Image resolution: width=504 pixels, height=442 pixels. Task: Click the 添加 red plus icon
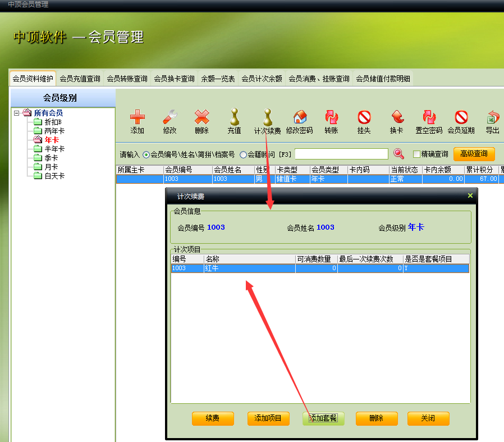click(x=138, y=117)
